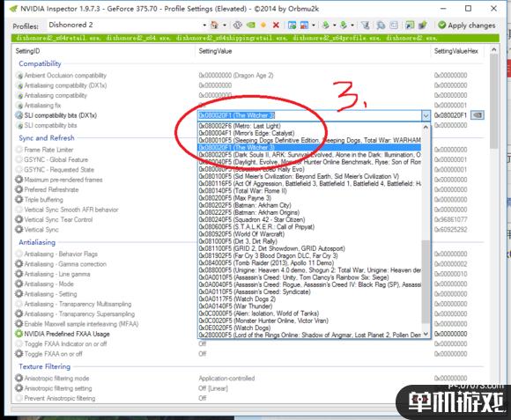Click the add application to profile icon
The width and height of the screenshot is (511, 420).
293,25
